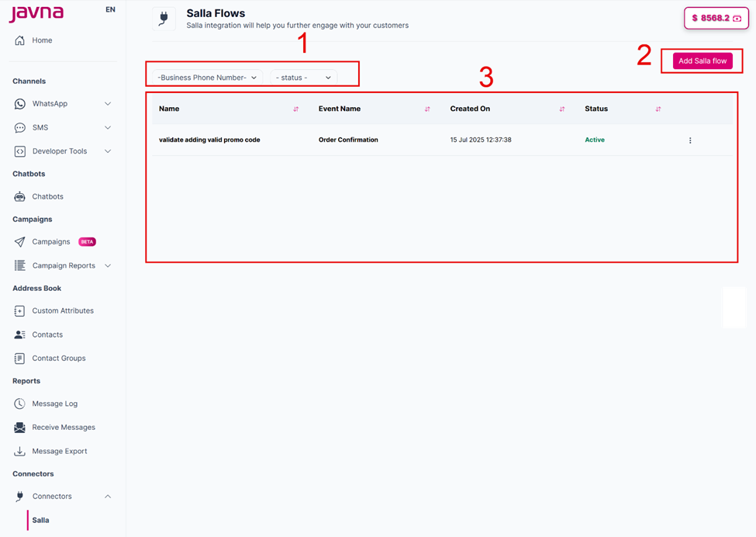Sort table by Name column arrows
The image size is (756, 537).
296,109
